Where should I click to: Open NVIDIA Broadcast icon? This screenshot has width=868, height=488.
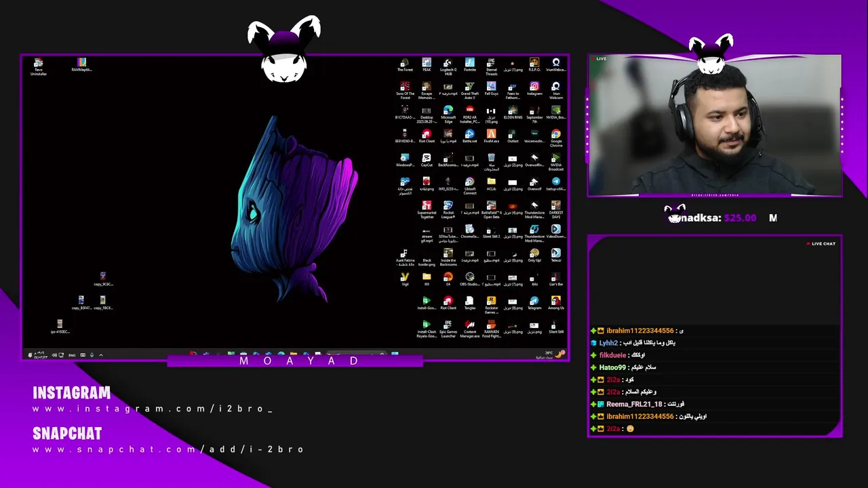pyautogui.click(x=556, y=162)
